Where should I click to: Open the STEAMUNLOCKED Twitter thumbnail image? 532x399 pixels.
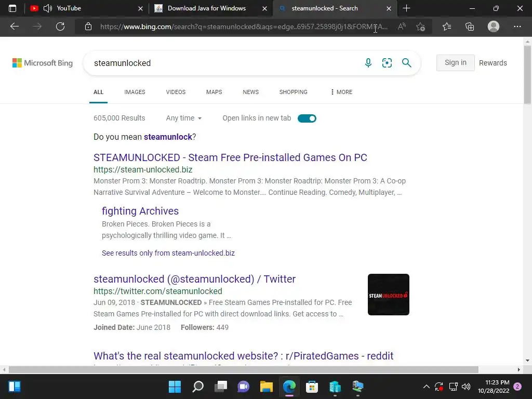click(x=389, y=295)
